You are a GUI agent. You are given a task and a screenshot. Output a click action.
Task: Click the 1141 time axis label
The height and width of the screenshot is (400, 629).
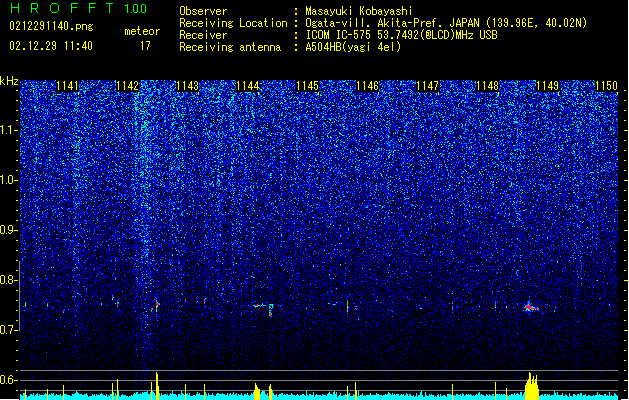point(67,86)
